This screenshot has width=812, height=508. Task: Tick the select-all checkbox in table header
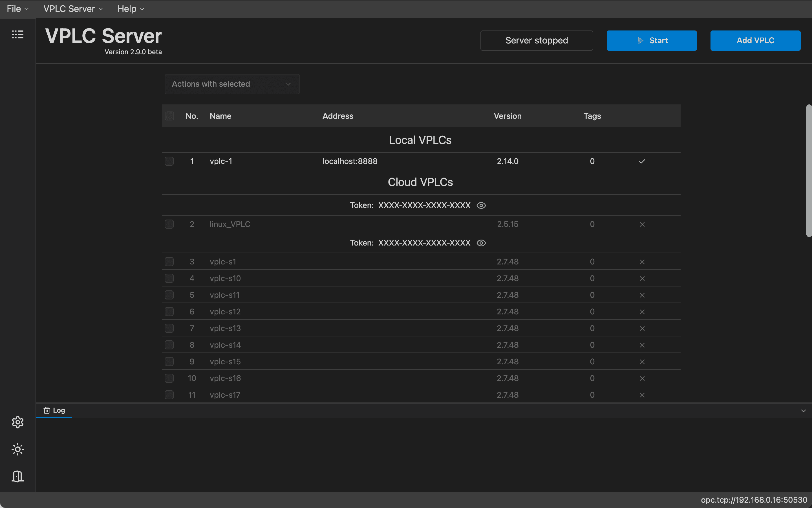pyautogui.click(x=169, y=116)
